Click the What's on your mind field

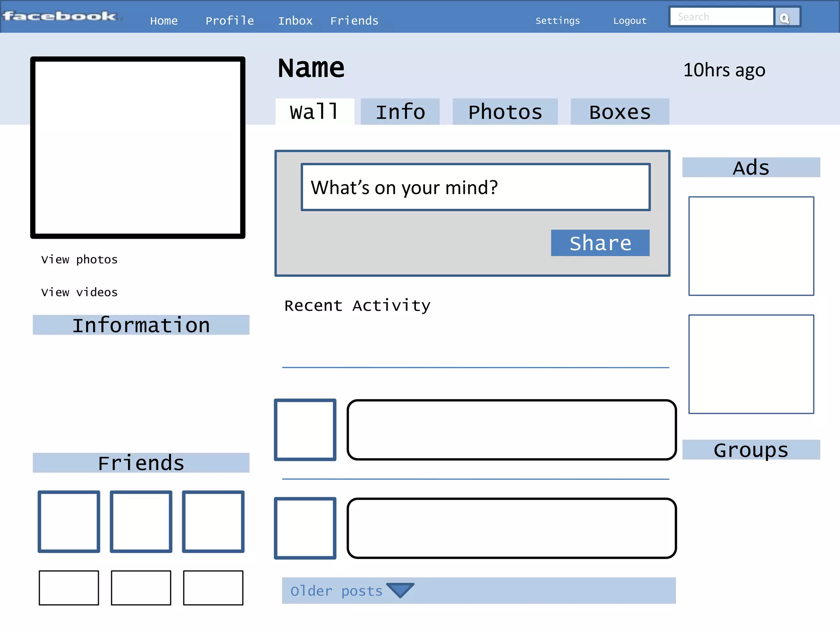[x=476, y=187]
